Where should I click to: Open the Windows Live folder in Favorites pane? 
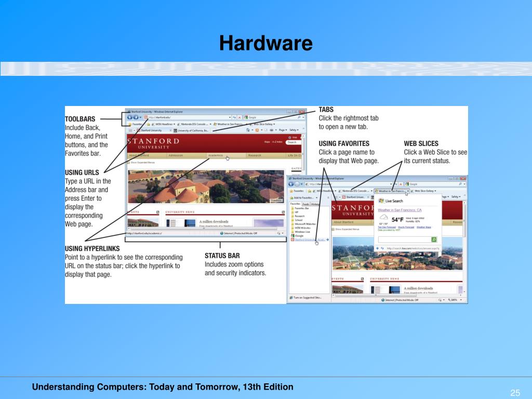click(x=300, y=232)
